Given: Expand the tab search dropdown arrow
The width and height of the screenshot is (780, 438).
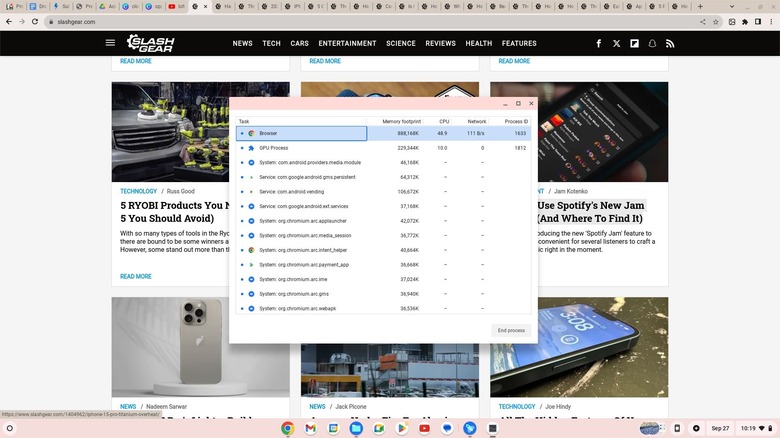Looking at the screenshot, I should (x=731, y=6).
